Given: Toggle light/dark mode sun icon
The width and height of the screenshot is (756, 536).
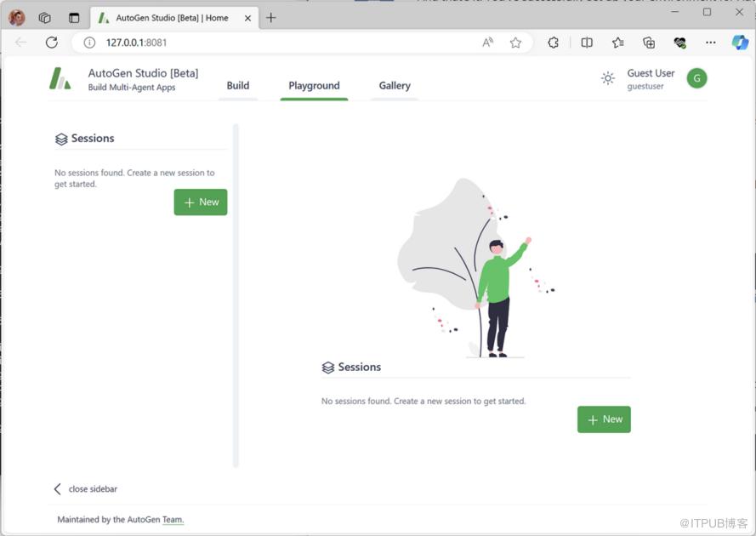Looking at the screenshot, I should click(x=607, y=78).
